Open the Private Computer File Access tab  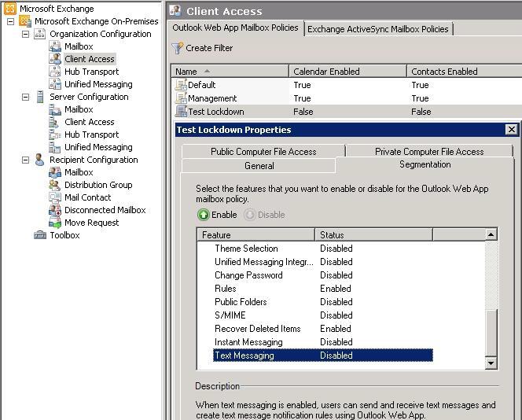(429, 152)
